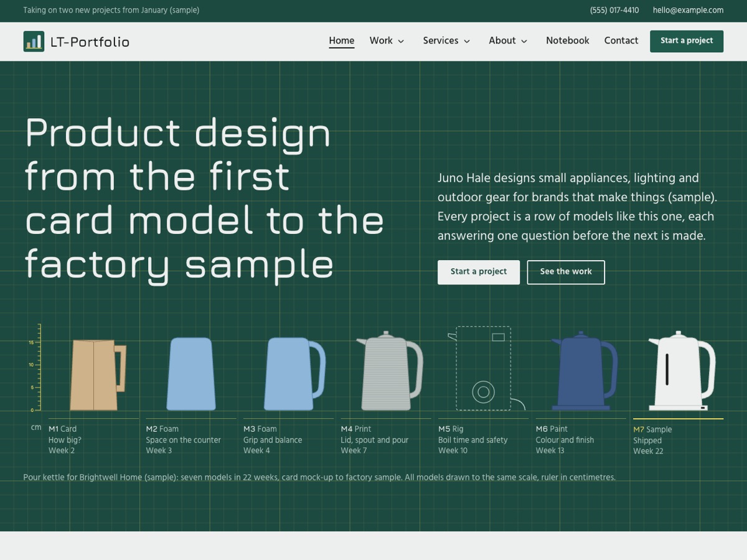Open the Services menu

click(x=441, y=40)
